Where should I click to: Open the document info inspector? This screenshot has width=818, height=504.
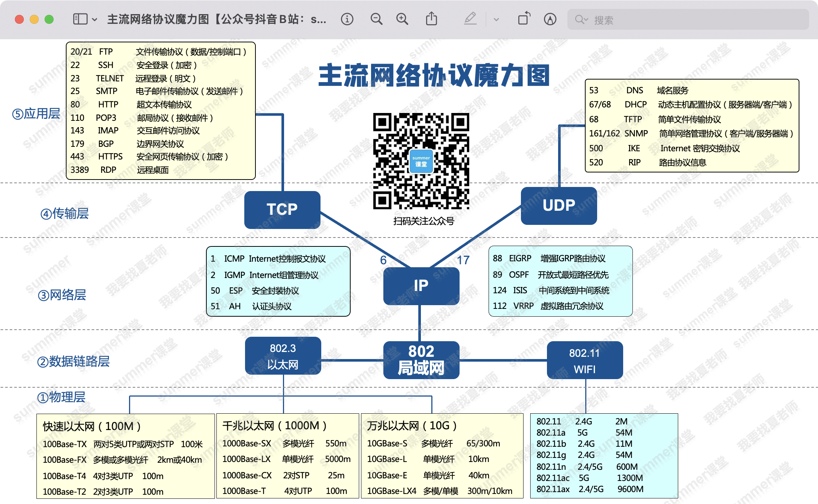click(x=347, y=19)
